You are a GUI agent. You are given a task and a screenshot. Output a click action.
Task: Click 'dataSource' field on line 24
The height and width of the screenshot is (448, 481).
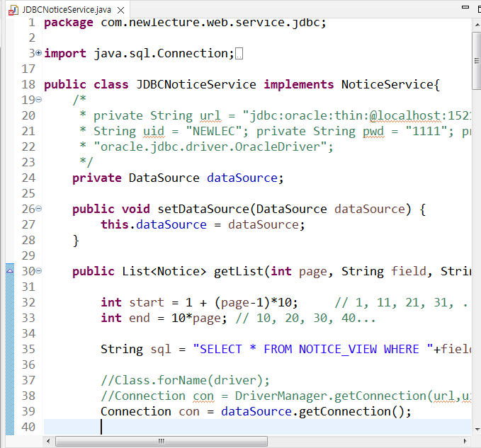(242, 178)
